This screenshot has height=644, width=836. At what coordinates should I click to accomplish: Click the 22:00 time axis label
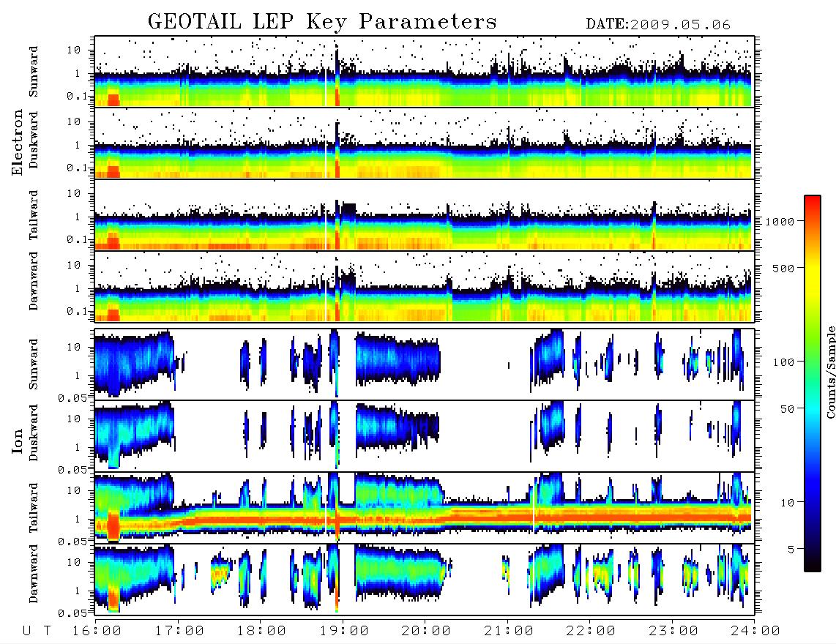click(591, 631)
